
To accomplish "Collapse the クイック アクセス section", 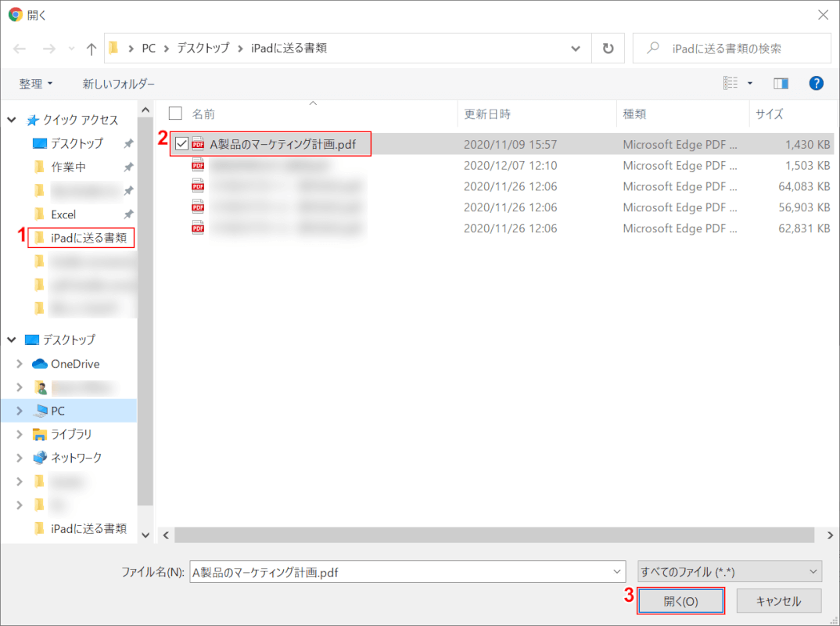I will [13, 120].
